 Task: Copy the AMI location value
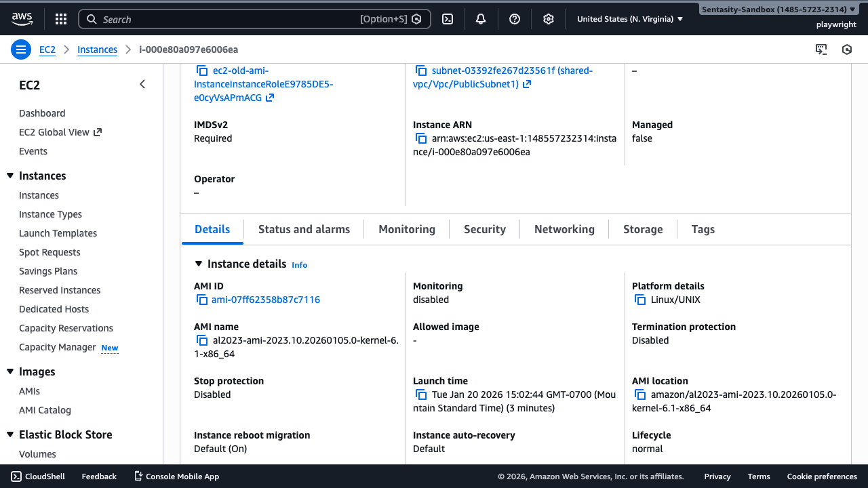click(640, 394)
